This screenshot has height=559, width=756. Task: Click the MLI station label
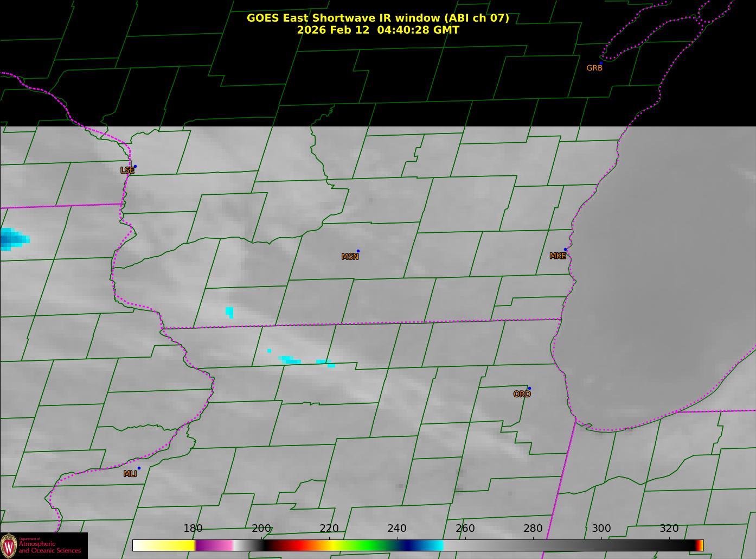[130, 474]
